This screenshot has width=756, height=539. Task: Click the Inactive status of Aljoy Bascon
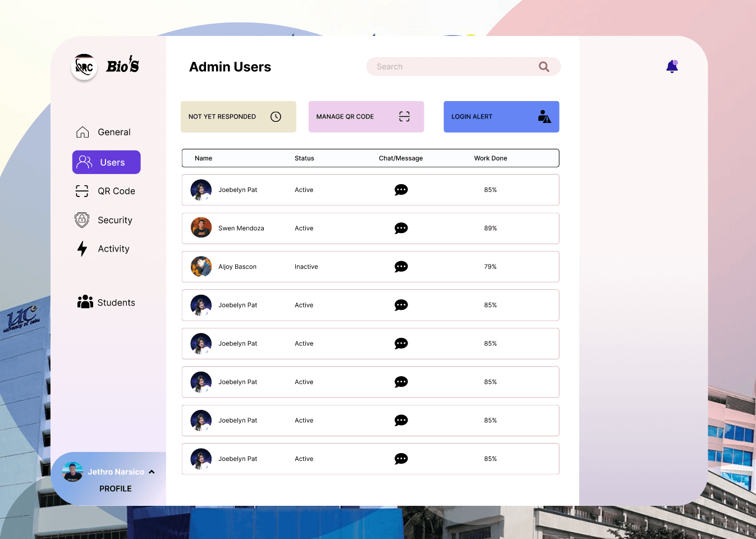306,267
